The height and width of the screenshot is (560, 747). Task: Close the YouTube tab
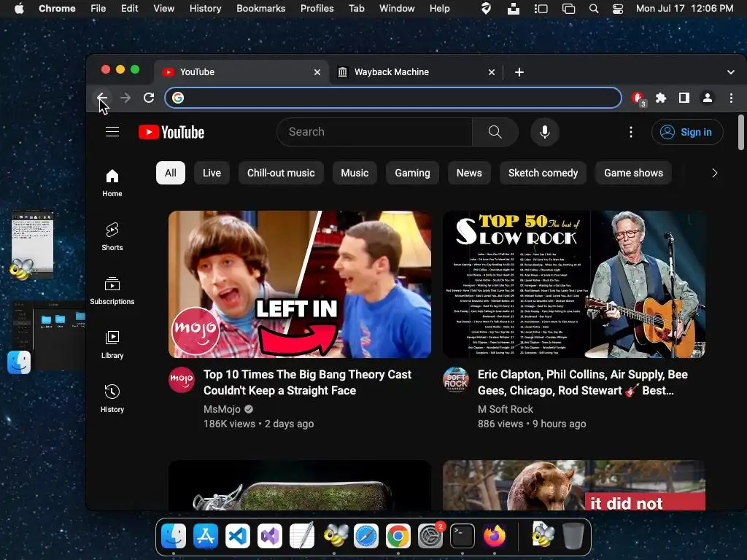coord(317,72)
